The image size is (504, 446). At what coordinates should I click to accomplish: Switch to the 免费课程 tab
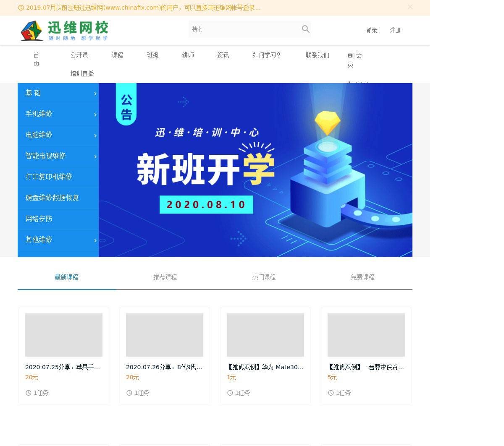pos(363,277)
